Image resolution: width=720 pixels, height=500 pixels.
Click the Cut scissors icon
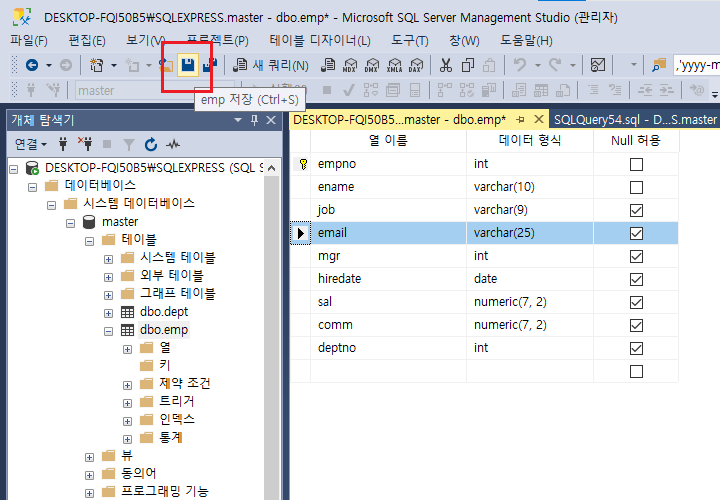pos(445,65)
